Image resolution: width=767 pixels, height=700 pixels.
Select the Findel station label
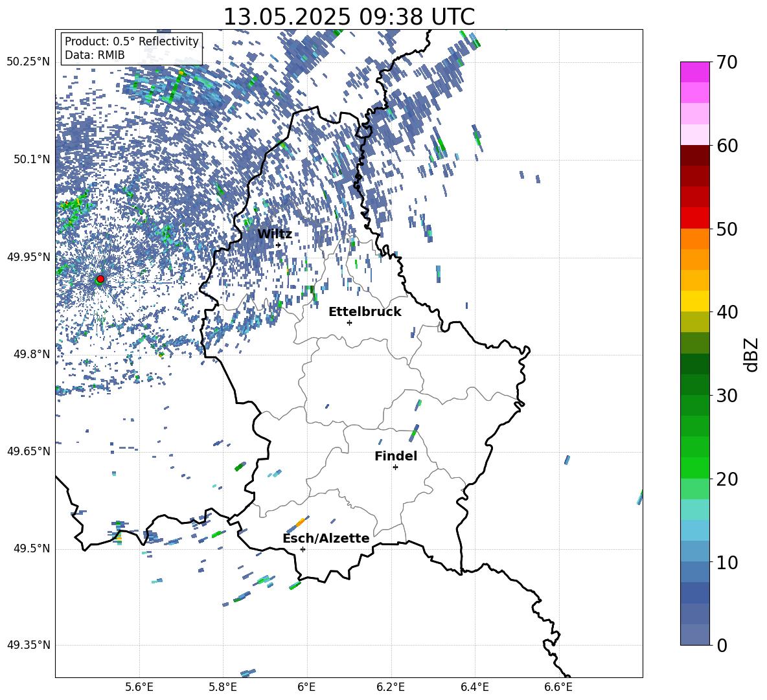396,456
